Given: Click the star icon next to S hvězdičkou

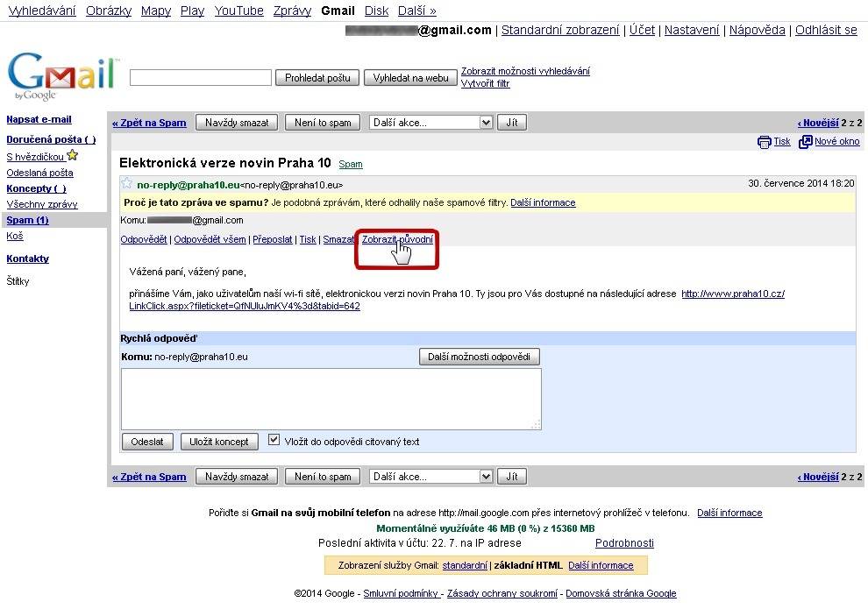Looking at the screenshot, I should [x=73, y=155].
